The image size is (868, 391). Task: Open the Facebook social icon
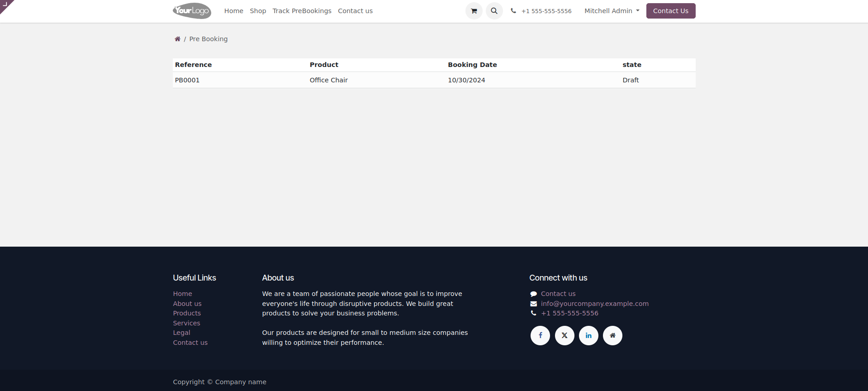click(540, 335)
